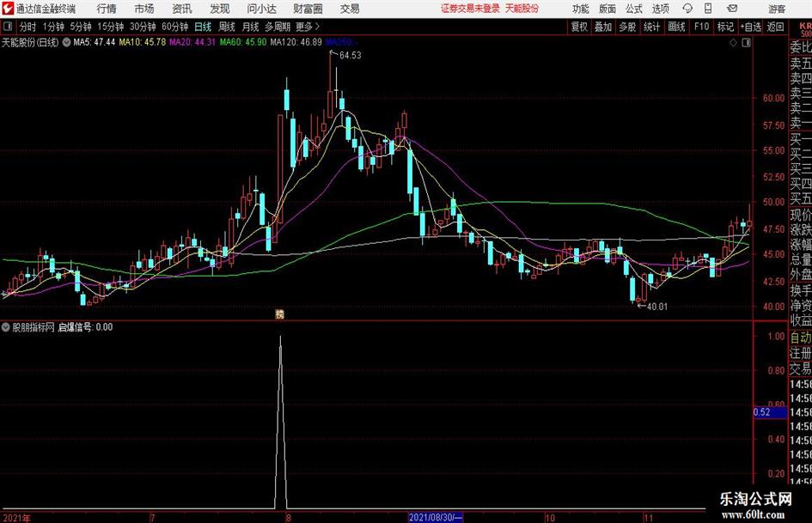
Task: Click the 统计 statistics button
Action: (x=651, y=27)
